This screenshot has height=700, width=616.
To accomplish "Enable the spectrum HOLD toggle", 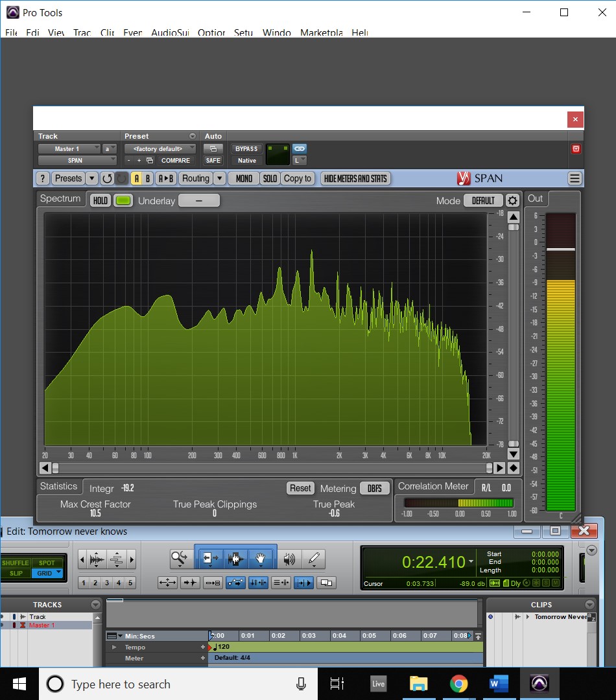I will coord(100,200).
